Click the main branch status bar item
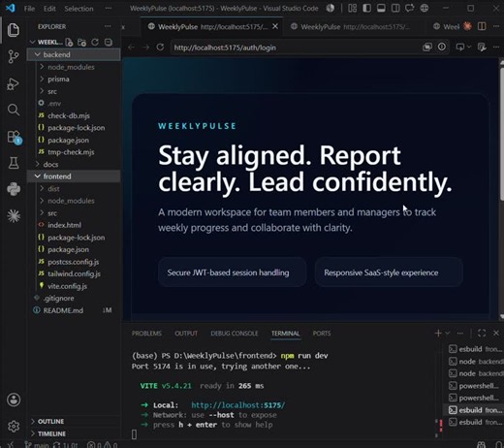 pyautogui.click(x=37, y=445)
